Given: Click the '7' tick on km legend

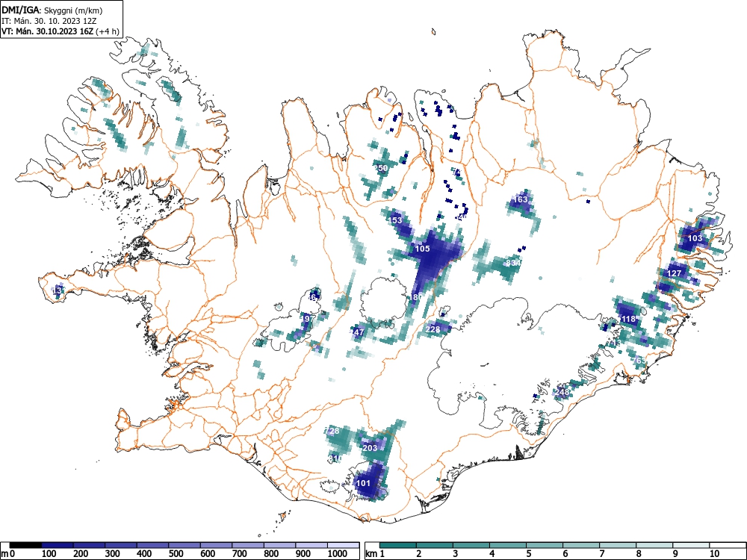Looking at the screenshot, I should [x=601, y=554].
